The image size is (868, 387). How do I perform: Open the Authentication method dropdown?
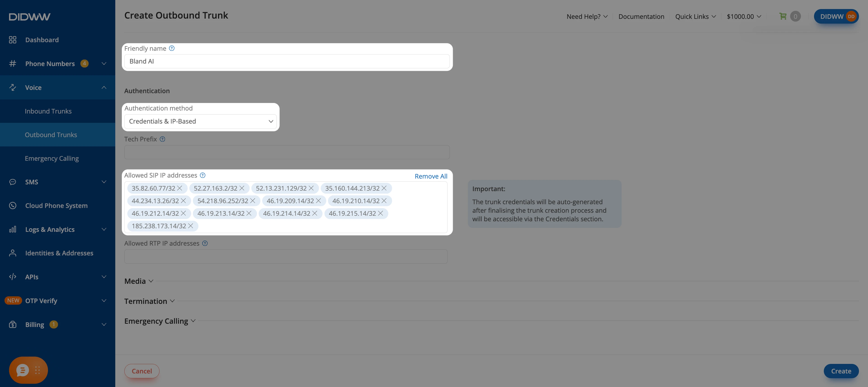point(200,121)
